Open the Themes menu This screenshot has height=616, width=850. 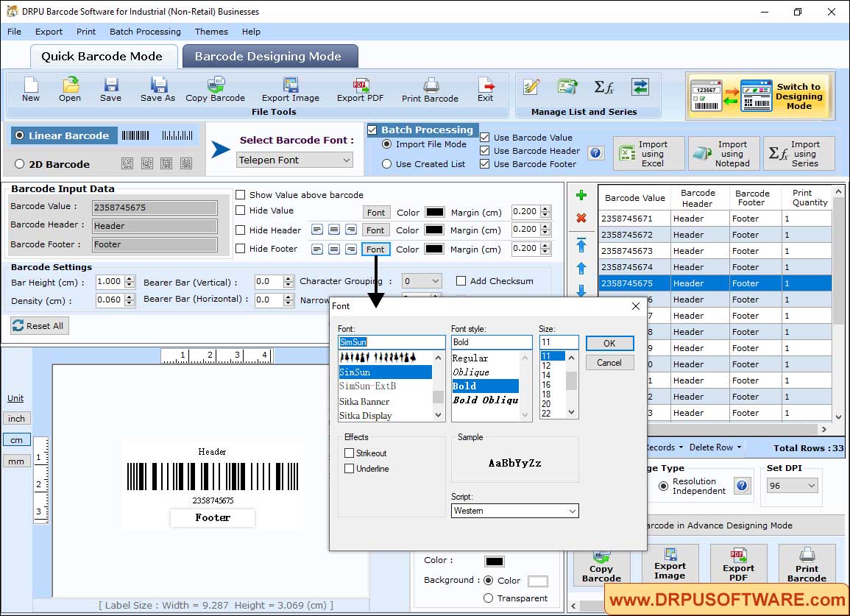(x=211, y=32)
